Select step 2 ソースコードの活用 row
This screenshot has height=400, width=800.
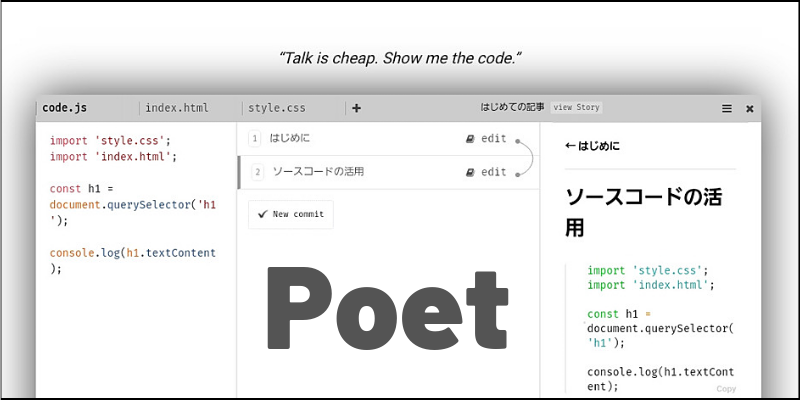coord(388,172)
